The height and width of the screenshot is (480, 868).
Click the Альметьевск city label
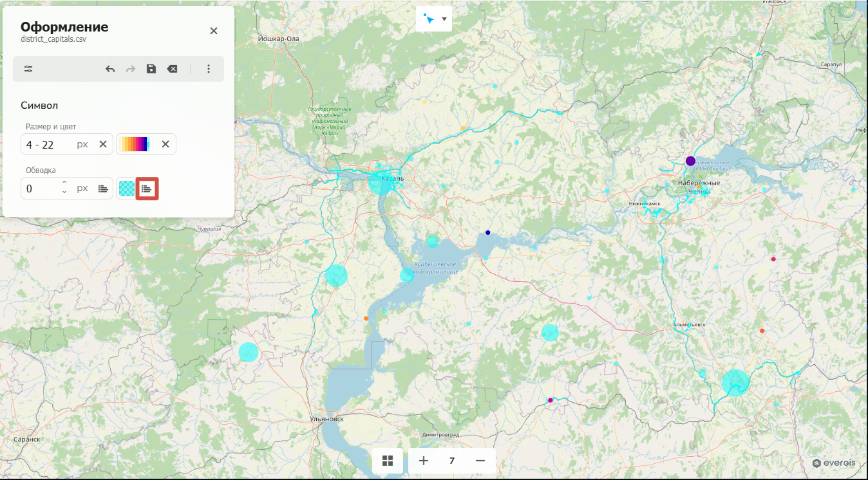[x=689, y=325]
